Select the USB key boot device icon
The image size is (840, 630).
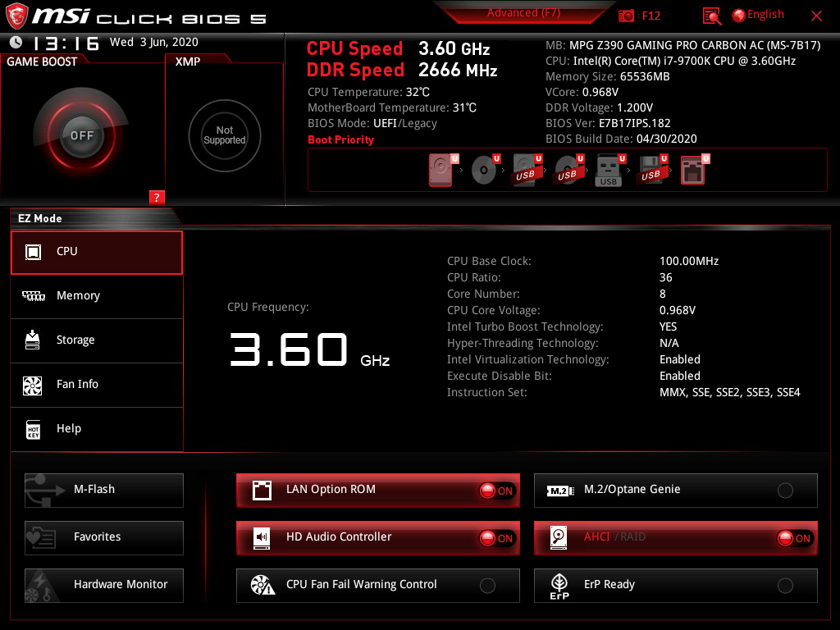pos(609,170)
